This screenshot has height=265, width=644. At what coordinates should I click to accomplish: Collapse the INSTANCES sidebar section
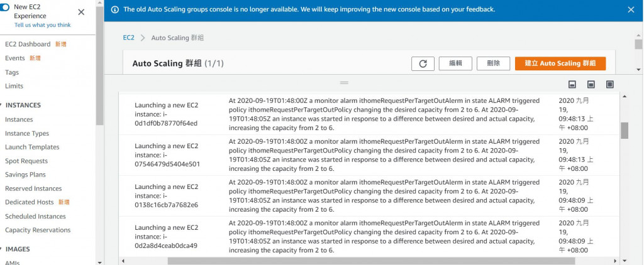[x=1, y=105]
